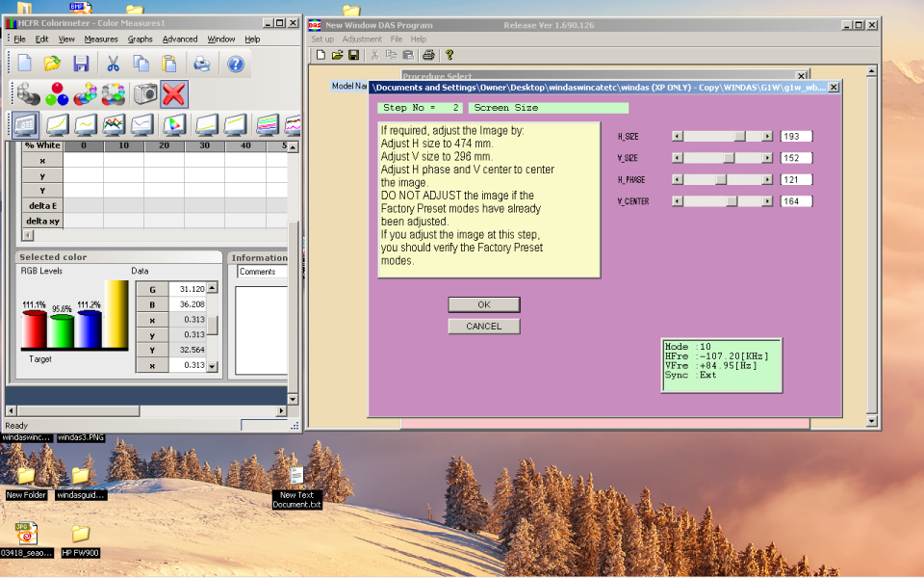Decrease H_SIZE with its left arrow
Image resolution: width=924 pixels, height=578 pixels.
678,136
